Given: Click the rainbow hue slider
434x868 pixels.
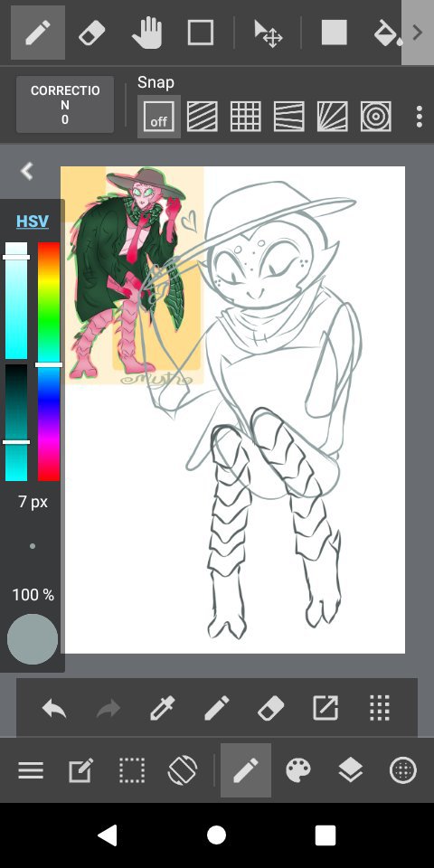Looking at the screenshot, I should pos(49,361).
